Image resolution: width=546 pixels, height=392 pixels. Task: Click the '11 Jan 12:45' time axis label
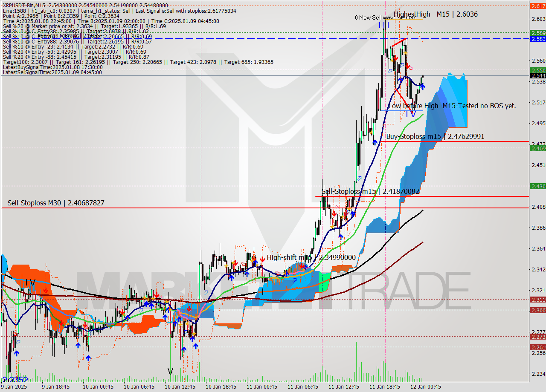[x=344, y=387]
